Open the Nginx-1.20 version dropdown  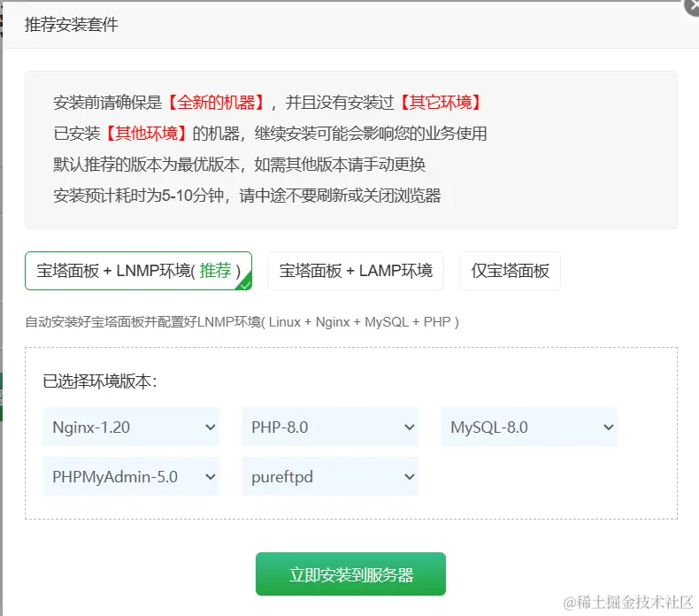131,427
